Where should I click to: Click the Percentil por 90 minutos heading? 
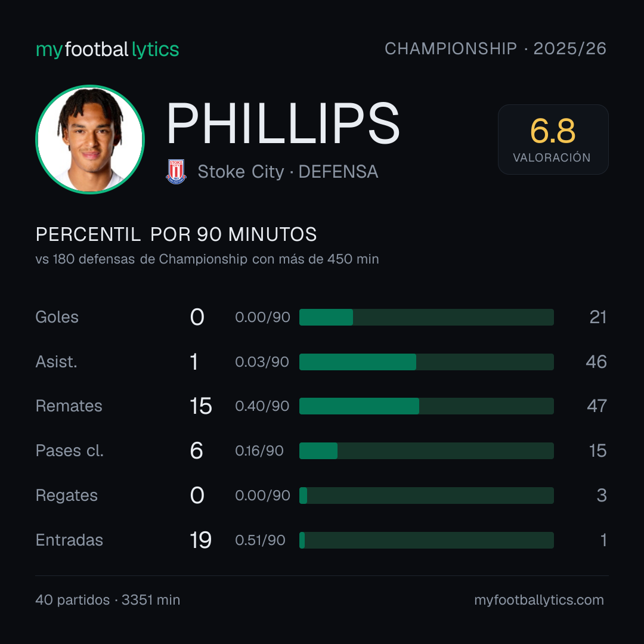(176, 234)
